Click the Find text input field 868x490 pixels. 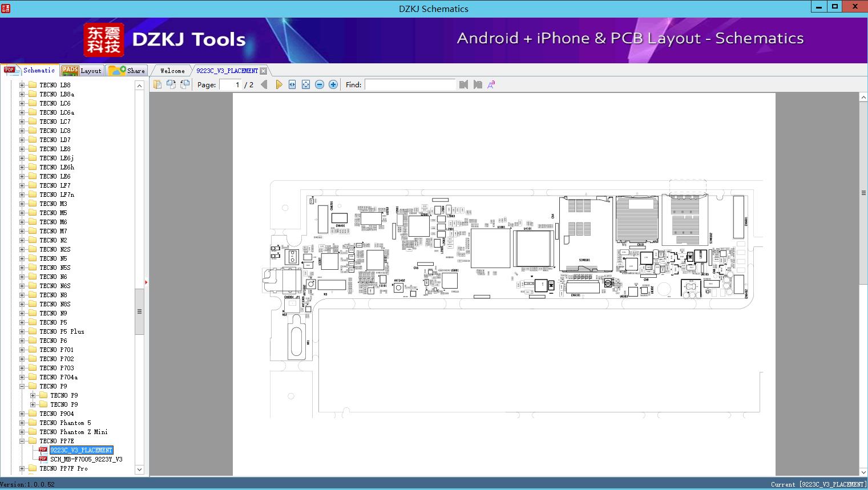410,84
